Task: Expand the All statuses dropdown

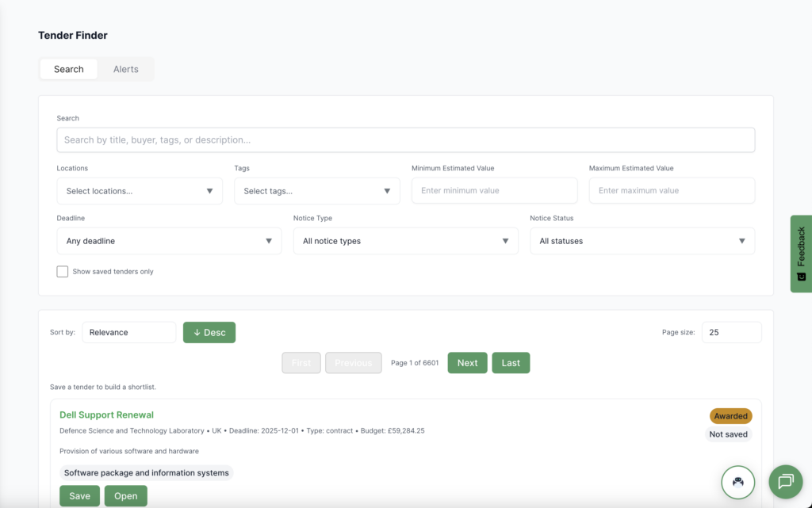Action: tap(642, 241)
